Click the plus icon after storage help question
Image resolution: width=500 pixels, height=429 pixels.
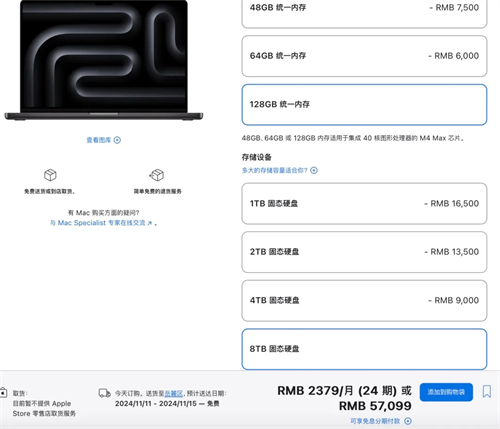pyautogui.click(x=314, y=170)
